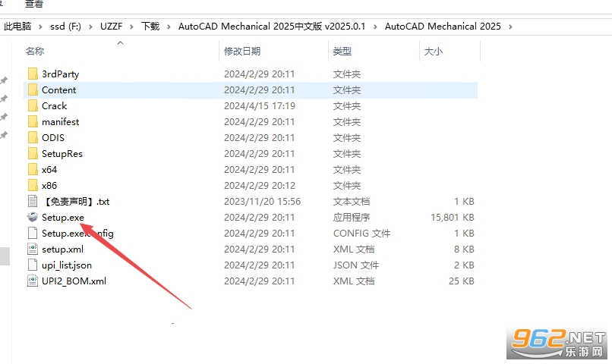This screenshot has width=612, height=364.
Task: Click the 应用程序 type cell
Action: [x=352, y=218]
